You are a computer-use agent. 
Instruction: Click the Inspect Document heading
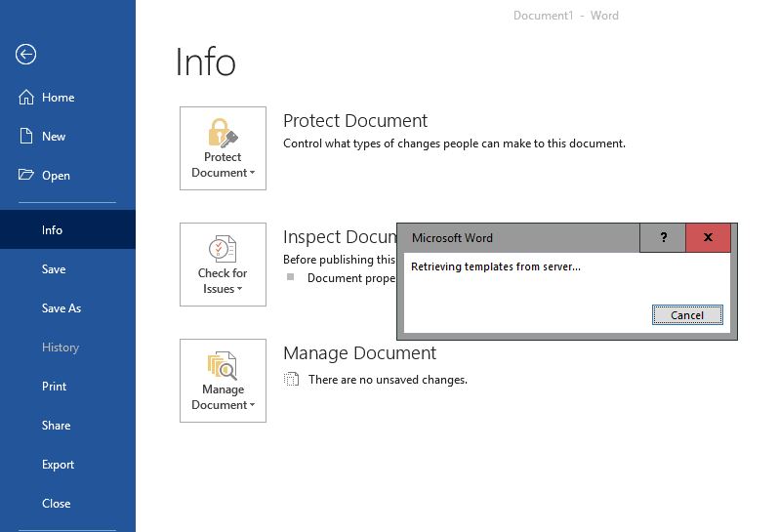[x=340, y=237]
